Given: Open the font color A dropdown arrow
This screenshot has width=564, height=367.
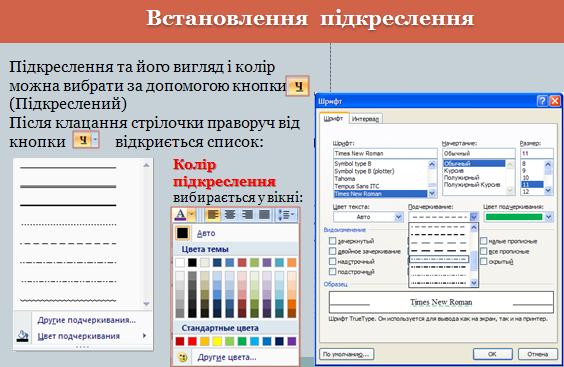Looking at the screenshot, I should [x=191, y=215].
